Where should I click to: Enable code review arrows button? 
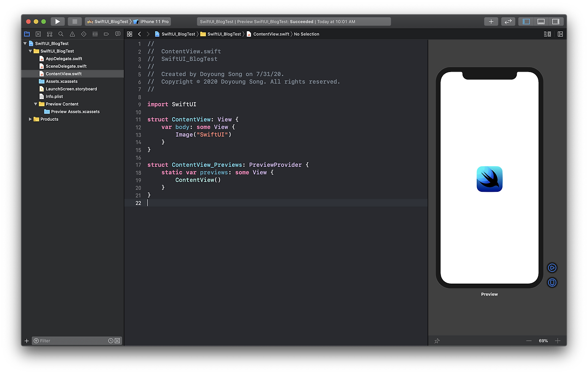tap(508, 22)
